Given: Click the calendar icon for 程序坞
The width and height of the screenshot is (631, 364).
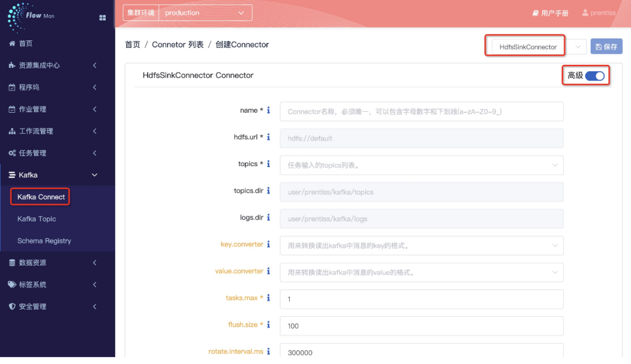Looking at the screenshot, I should (x=12, y=87).
